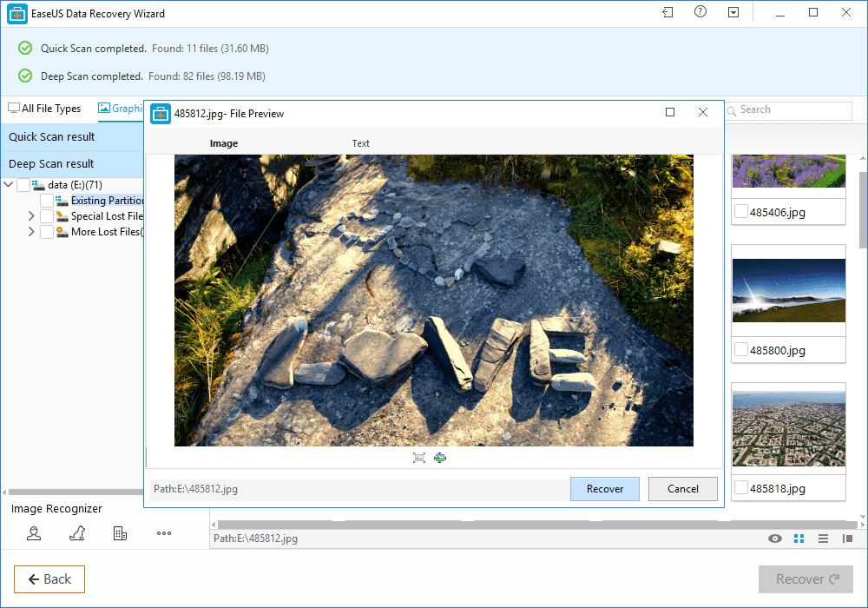Screen dimensions: 868x608
Task: Click inside the Search field
Action: [x=793, y=110]
